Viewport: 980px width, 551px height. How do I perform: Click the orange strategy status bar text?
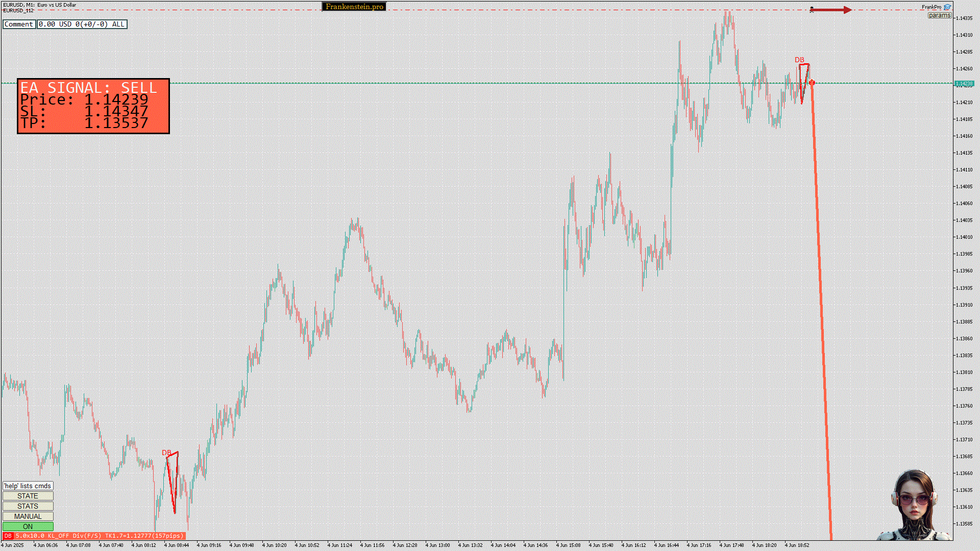click(100, 536)
